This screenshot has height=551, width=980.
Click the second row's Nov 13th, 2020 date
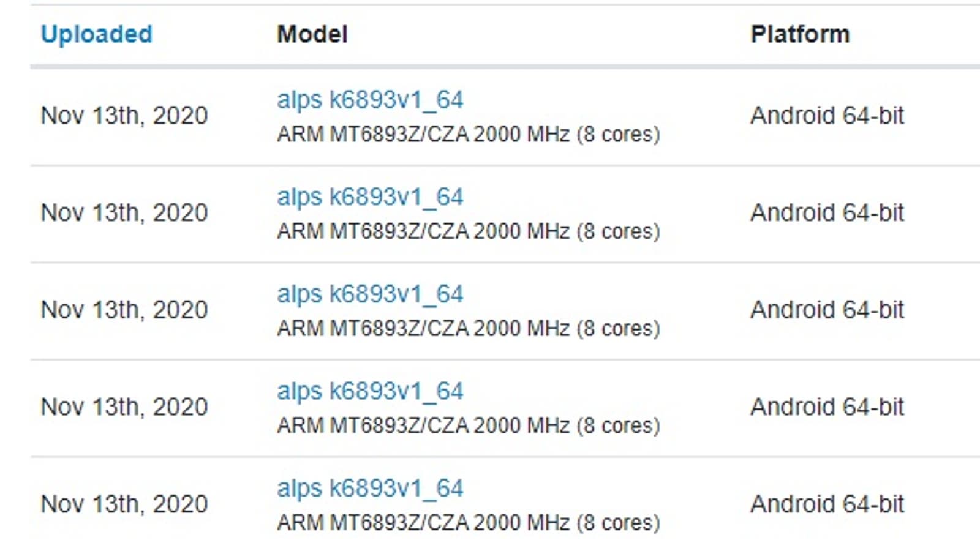tap(124, 213)
